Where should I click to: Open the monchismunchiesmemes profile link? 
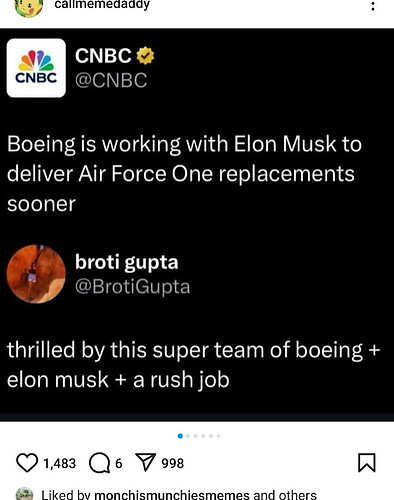pyautogui.click(x=172, y=495)
